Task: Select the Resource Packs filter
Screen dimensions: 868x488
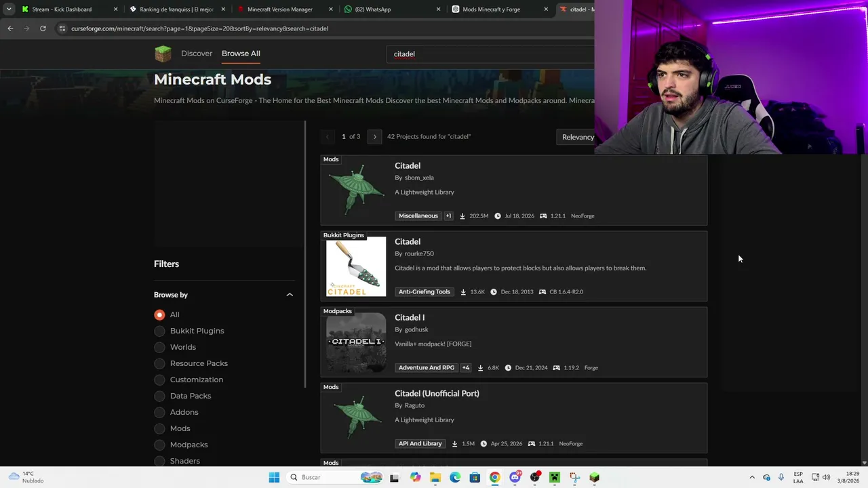Action: coord(159,363)
